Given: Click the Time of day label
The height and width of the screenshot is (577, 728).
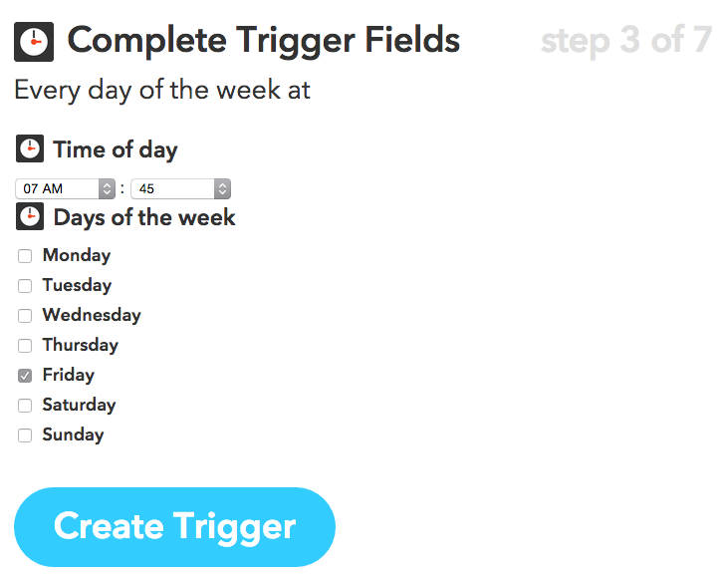Looking at the screenshot, I should (x=116, y=149).
